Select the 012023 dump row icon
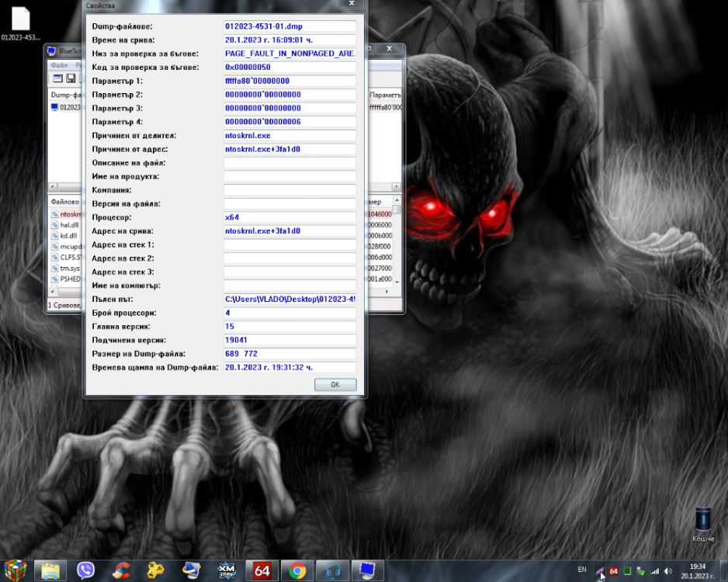Screen dimensions: 728x582 (x=55, y=107)
